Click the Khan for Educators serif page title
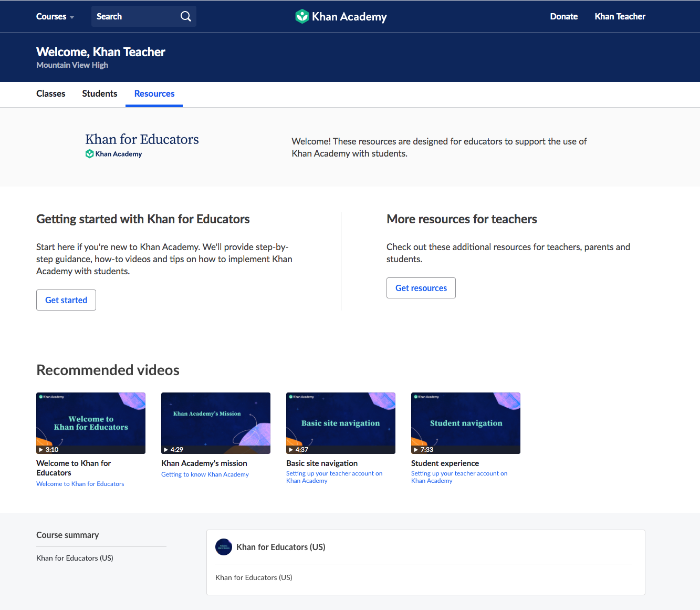 coord(142,139)
